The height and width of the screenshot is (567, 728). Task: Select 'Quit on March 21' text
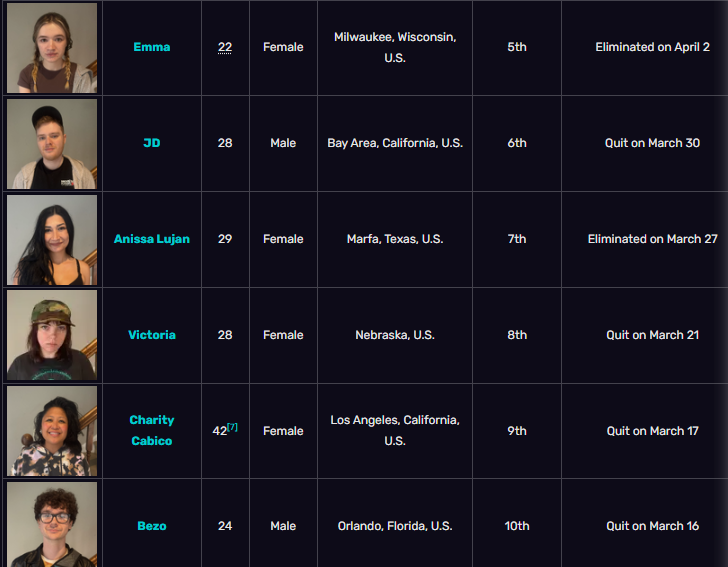tap(652, 335)
